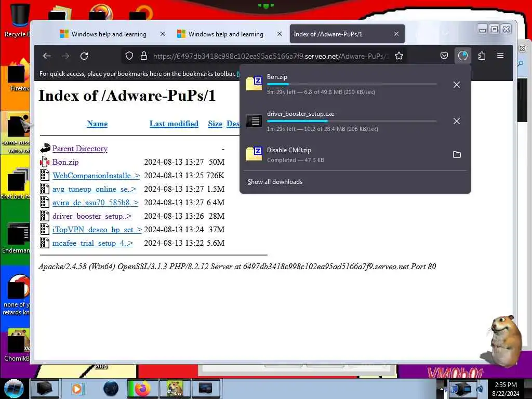Download Bon.zip from the directory listing
Screen dimensions: 532x399
pyautogui.click(x=65, y=162)
